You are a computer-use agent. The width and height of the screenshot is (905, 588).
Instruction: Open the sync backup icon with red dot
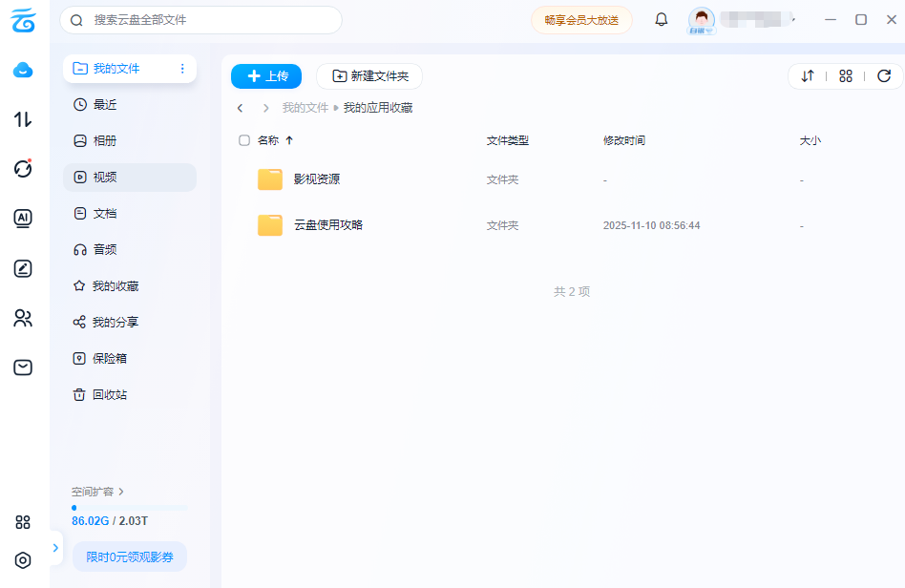click(23, 169)
